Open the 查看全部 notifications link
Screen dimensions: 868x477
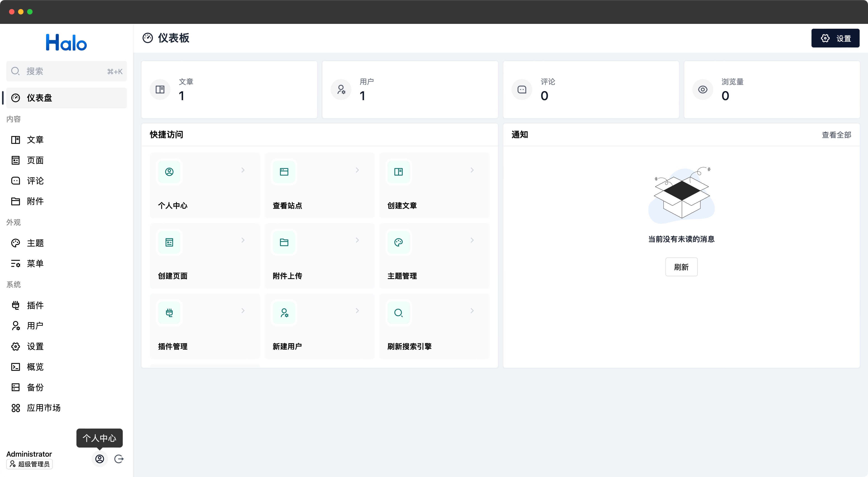coord(836,135)
